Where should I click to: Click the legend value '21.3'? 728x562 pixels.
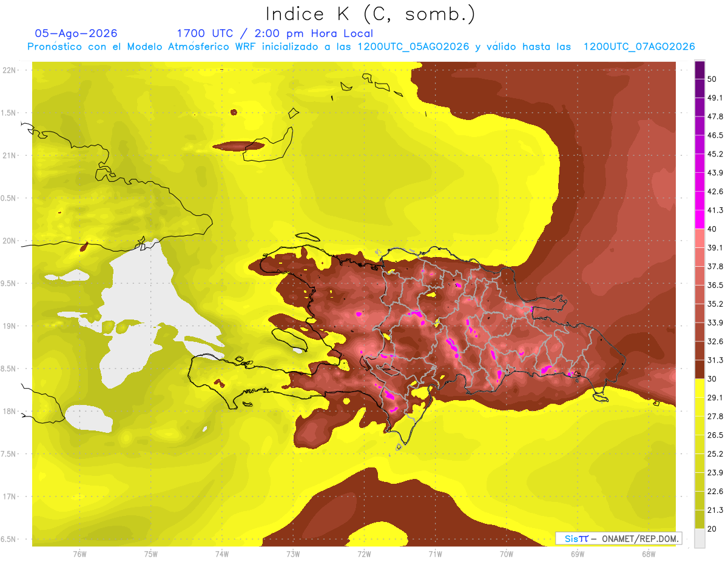[715, 510]
